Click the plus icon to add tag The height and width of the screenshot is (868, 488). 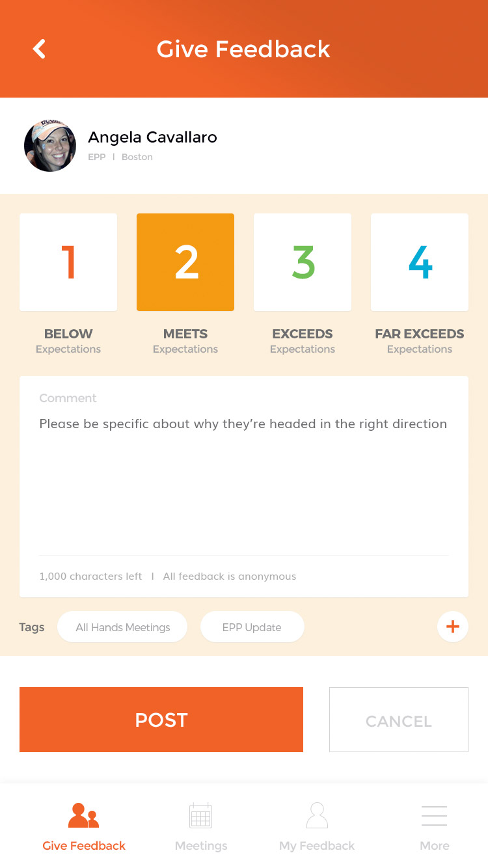[x=452, y=627]
